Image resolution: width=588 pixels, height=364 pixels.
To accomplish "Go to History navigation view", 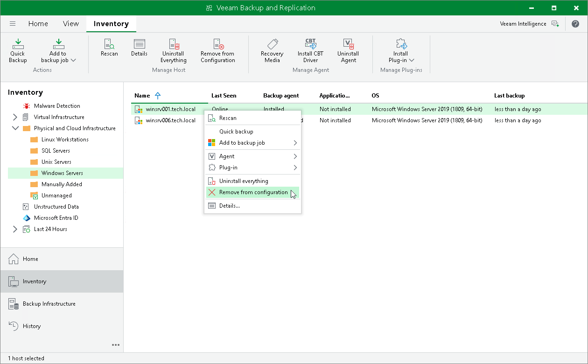I will tap(62, 326).
